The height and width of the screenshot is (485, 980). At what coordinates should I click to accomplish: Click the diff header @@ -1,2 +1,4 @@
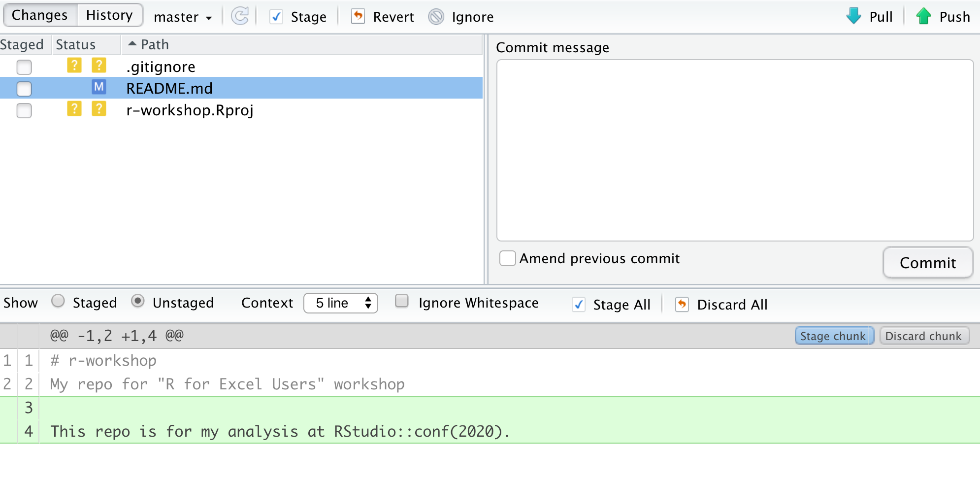117,336
